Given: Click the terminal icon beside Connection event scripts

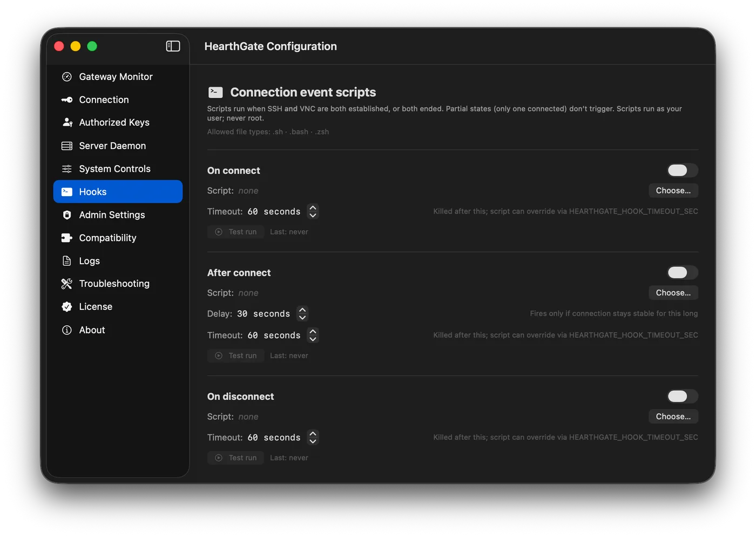Looking at the screenshot, I should [215, 92].
